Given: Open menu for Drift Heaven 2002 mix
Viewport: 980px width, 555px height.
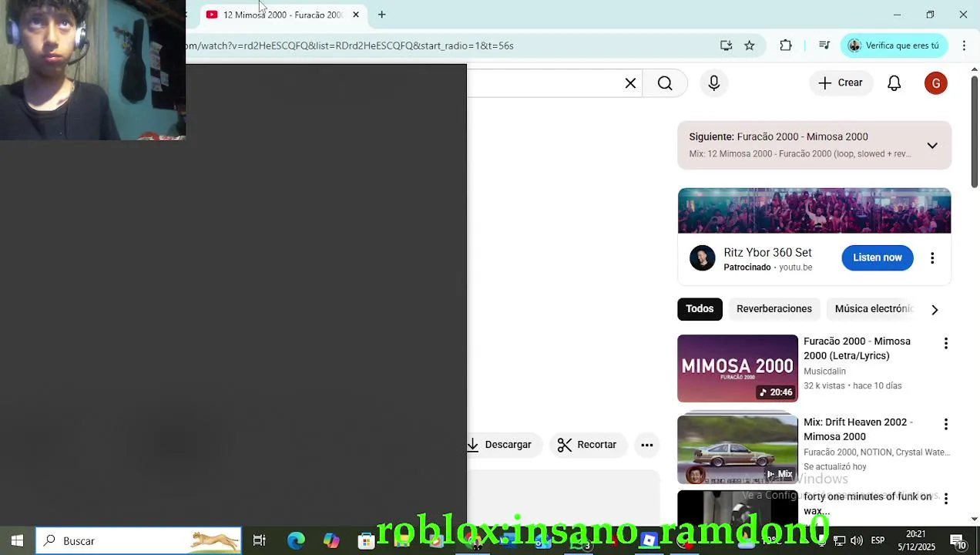Looking at the screenshot, I should [x=946, y=425].
